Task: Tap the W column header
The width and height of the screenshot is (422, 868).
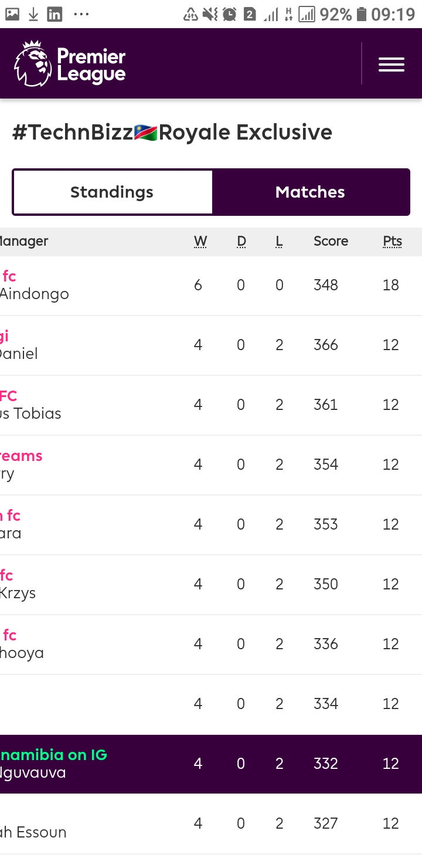Action: (200, 241)
